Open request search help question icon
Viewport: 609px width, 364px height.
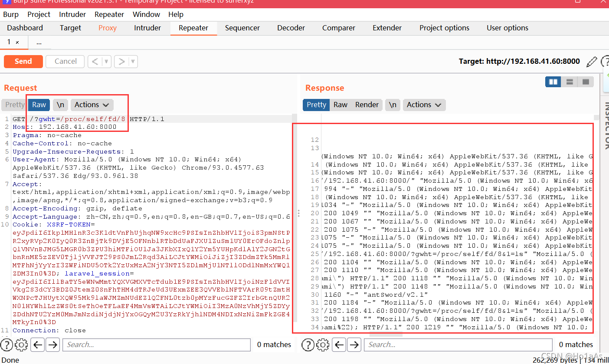click(x=7, y=345)
